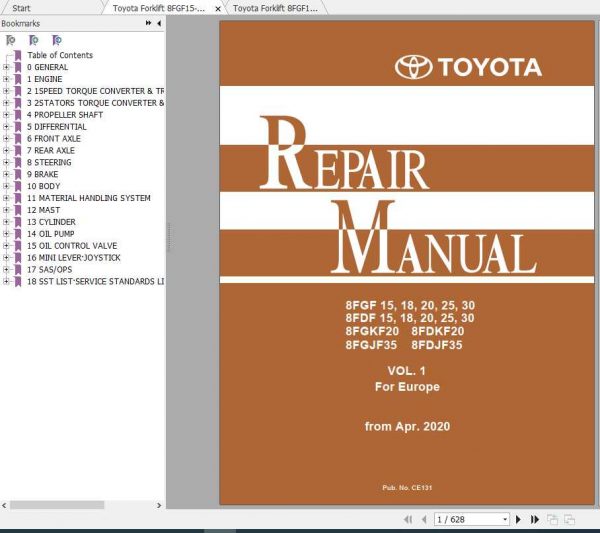Expand all bookmarks double-arrow icon
This screenshot has height=533, width=600.
coord(148,23)
